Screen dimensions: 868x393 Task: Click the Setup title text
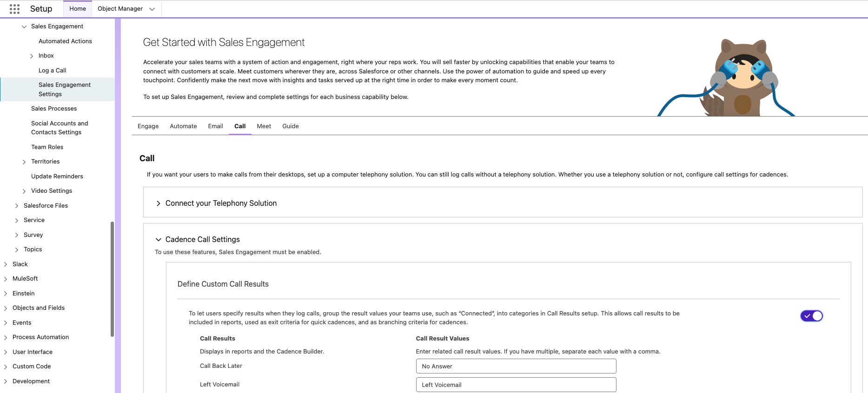click(41, 9)
